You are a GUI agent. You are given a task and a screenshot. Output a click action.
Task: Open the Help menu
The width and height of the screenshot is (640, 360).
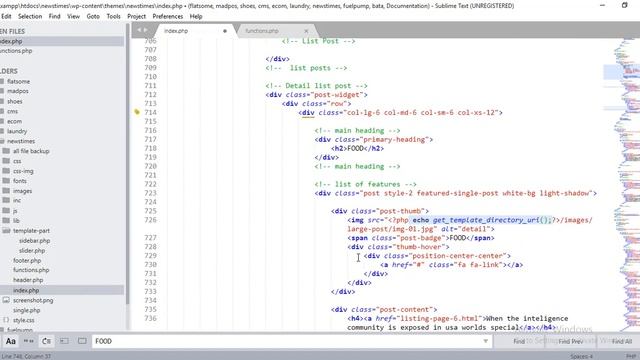point(196,16)
